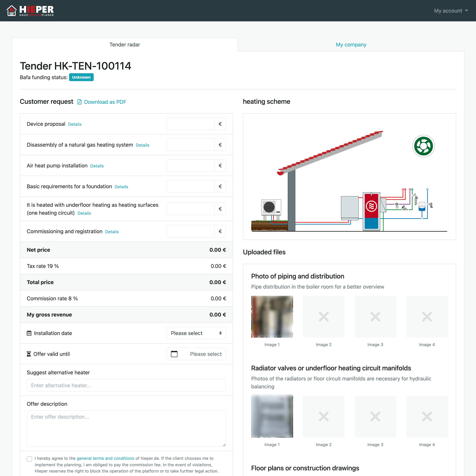Click the Hieper house logo icon
This screenshot has width=476, height=476.
pyautogui.click(x=11, y=11)
